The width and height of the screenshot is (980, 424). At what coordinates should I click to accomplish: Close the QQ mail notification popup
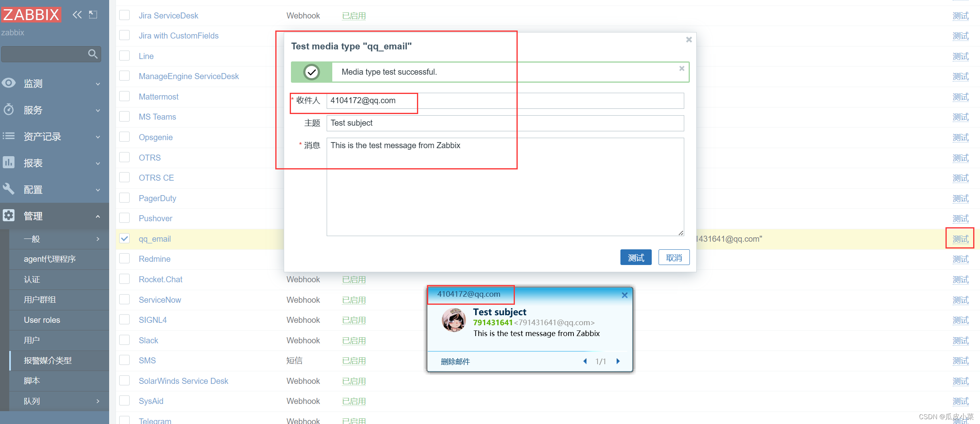point(624,295)
